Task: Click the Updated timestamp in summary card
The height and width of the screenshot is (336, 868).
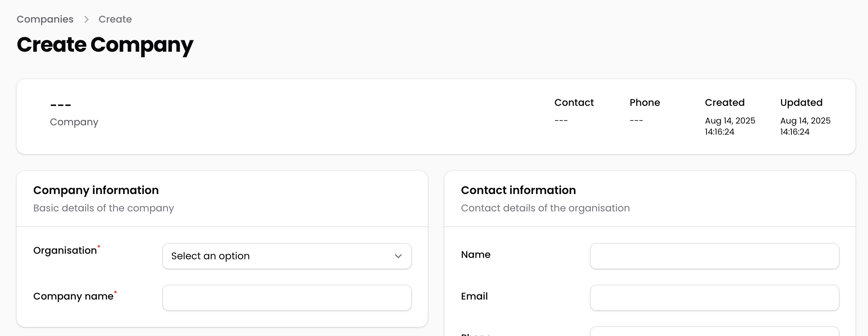Action: [x=805, y=126]
